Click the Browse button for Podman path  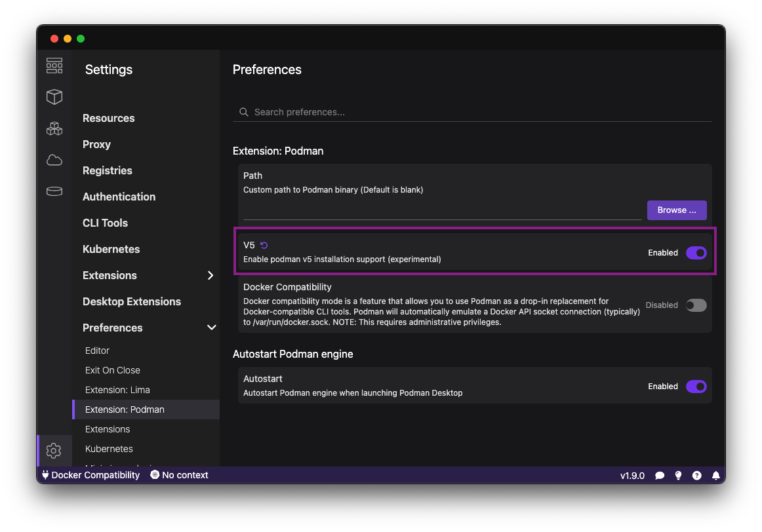677,210
